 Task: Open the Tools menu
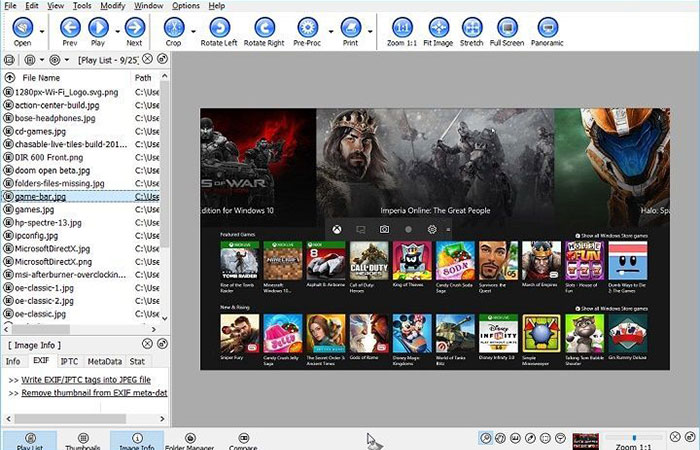82,6
